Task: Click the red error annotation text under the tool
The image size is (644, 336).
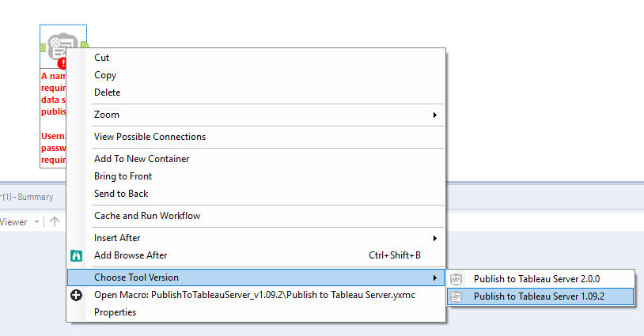Action: click(x=53, y=118)
